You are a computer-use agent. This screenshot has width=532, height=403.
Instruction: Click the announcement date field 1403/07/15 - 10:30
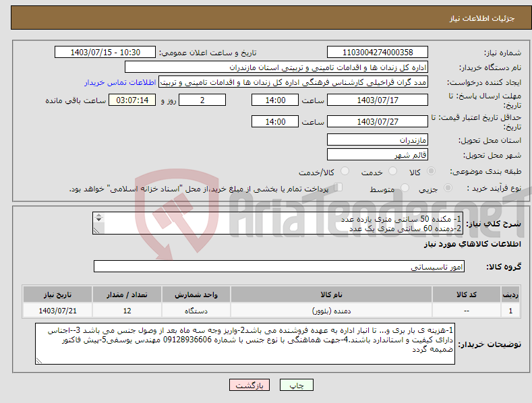click(x=105, y=53)
